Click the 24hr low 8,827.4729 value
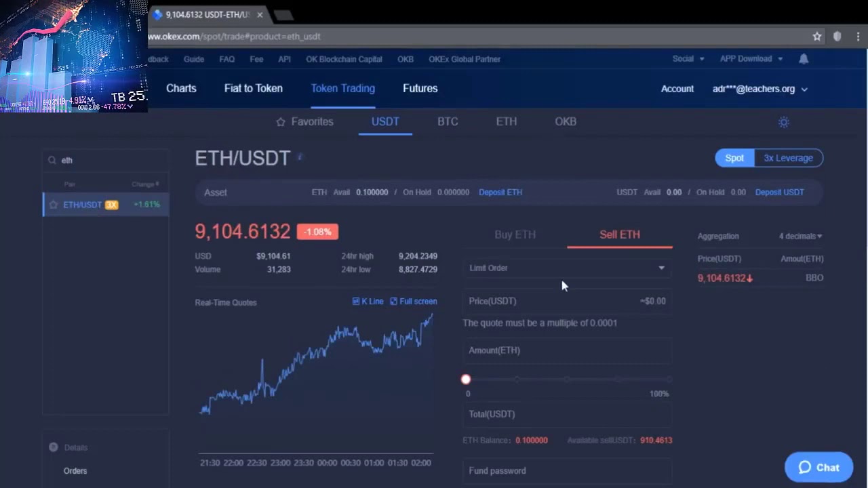 coord(418,270)
